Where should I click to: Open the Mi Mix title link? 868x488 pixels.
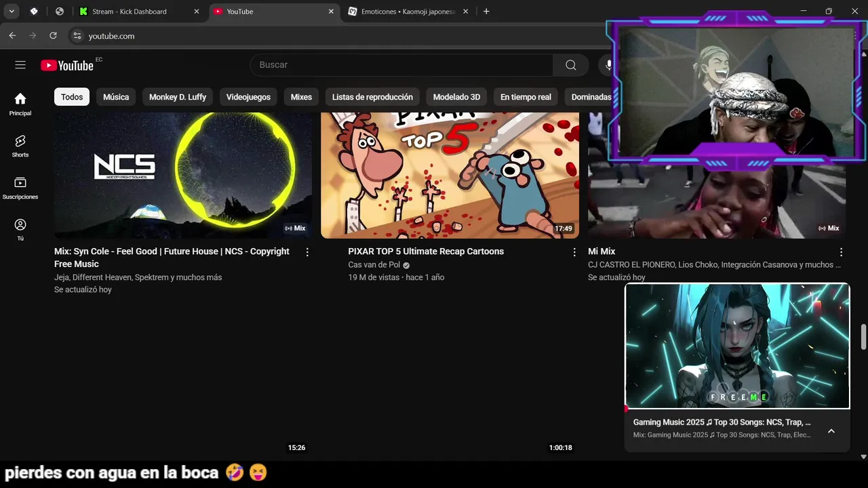(x=601, y=251)
